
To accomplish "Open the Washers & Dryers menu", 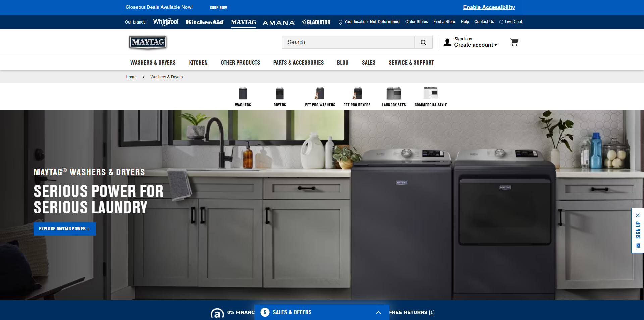I will point(153,63).
